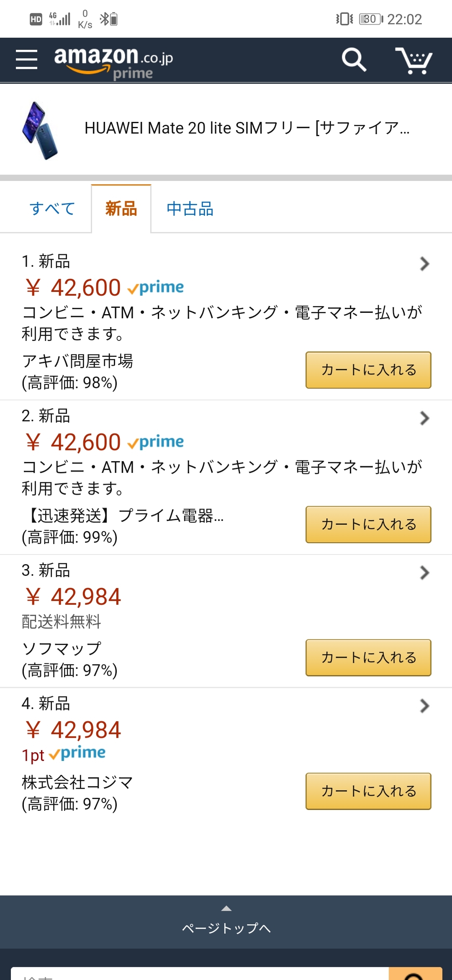The width and height of the screenshot is (452, 980).
Task: Add ソフマップ offer to cart
Action: click(x=368, y=658)
